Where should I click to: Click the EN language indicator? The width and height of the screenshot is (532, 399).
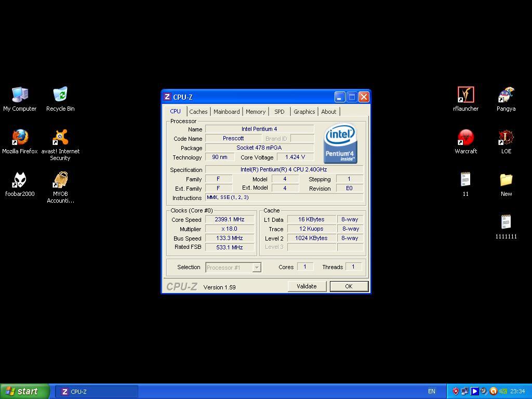431,392
